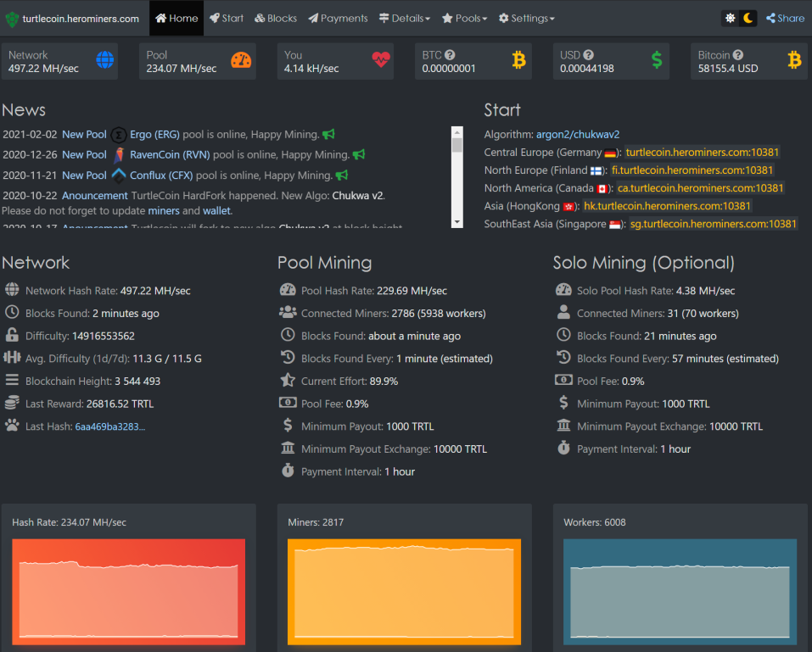The width and height of the screenshot is (812, 652).
Task: Click the orange Miners chart
Action: 404,587
